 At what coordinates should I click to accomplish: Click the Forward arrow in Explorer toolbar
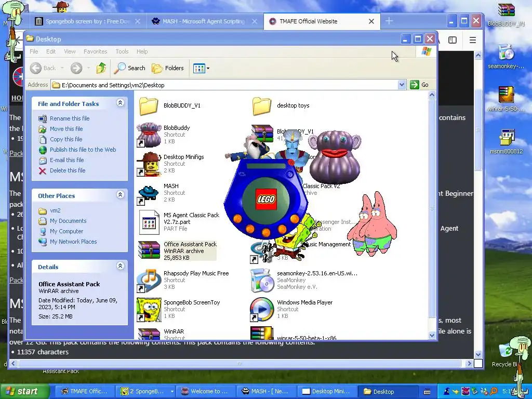point(76,68)
